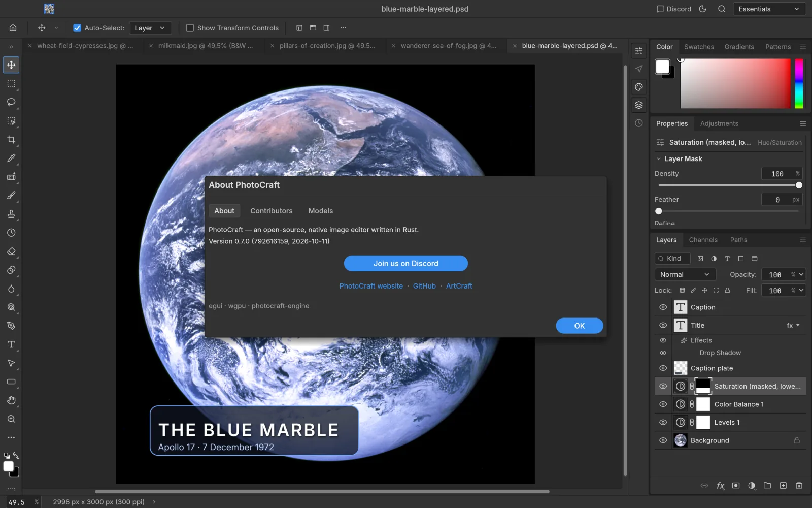Image resolution: width=812 pixels, height=508 pixels.
Task: Hide the Background layer
Action: coord(663,440)
